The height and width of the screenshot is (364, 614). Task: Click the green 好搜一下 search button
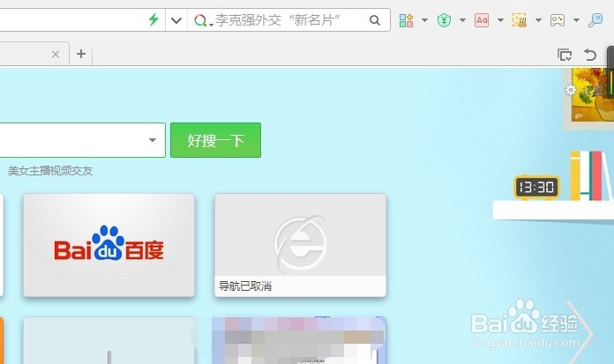(216, 140)
